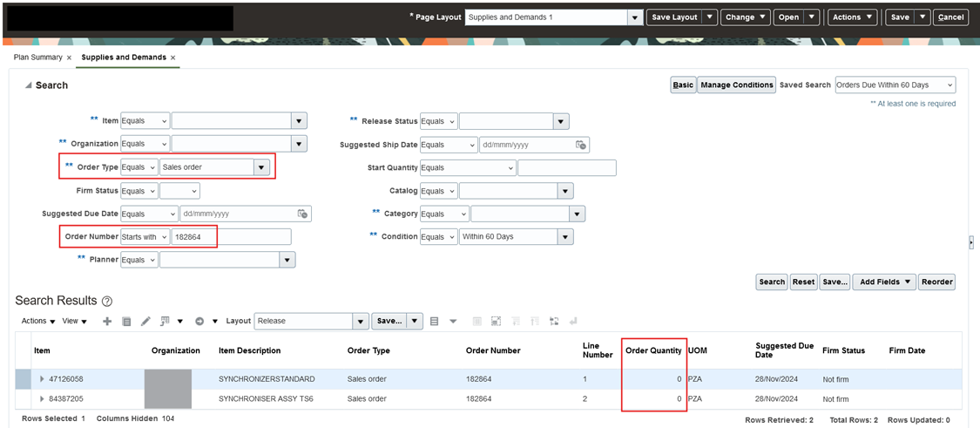The width and height of the screenshot is (980, 428).
Task: Click the duplicate row icon in results toolbar
Action: pos(126,321)
